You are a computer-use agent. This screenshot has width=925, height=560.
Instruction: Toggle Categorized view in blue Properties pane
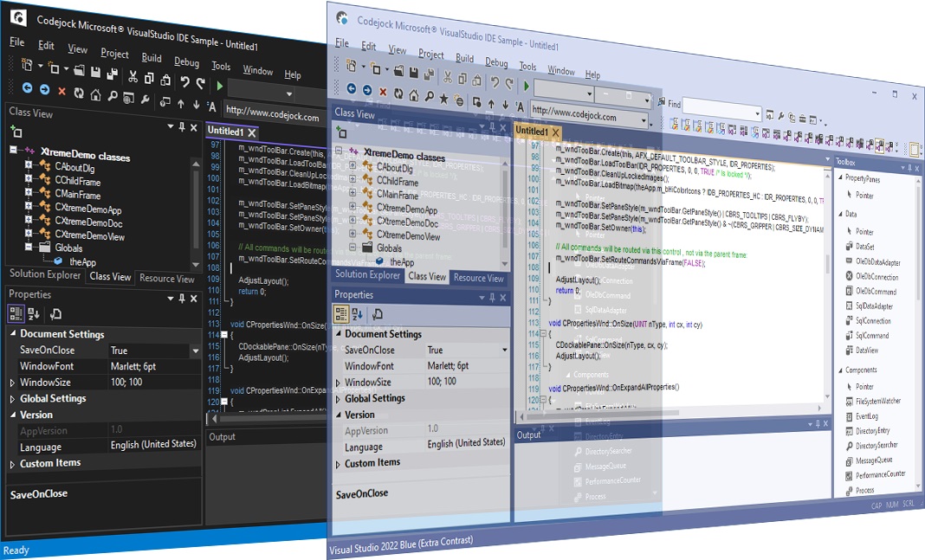pyautogui.click(x=341, y=313)
